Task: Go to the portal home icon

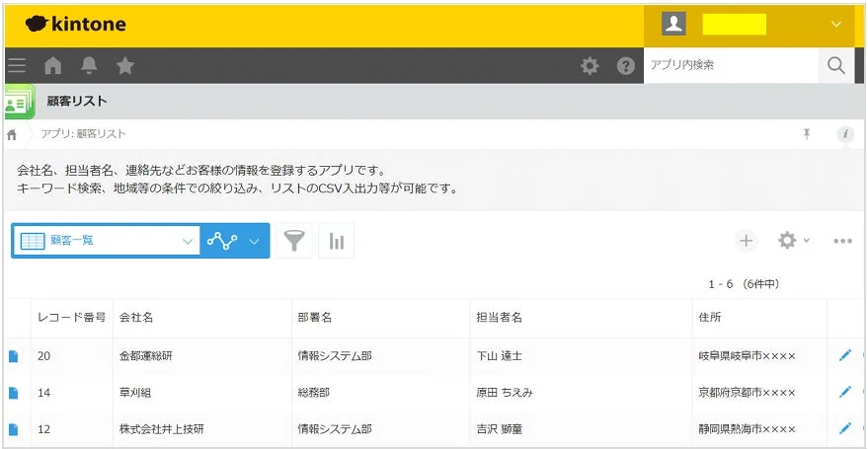Action: tap(53, 66)
